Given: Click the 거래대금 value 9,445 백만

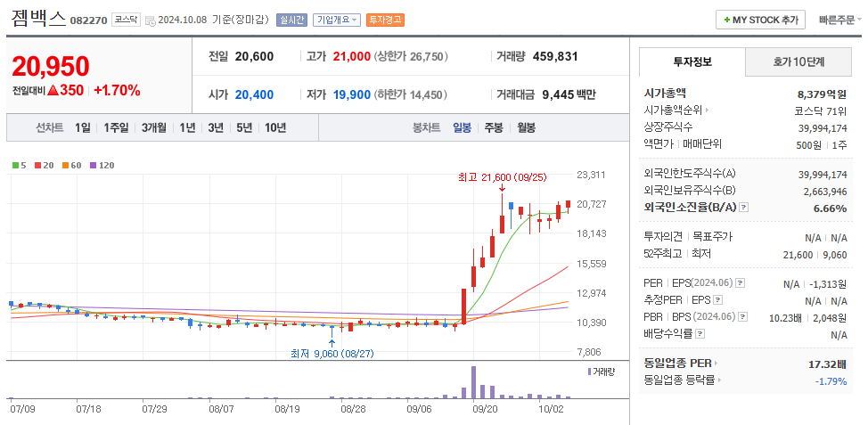Looking at the screenshot, I should pos(569,94).
